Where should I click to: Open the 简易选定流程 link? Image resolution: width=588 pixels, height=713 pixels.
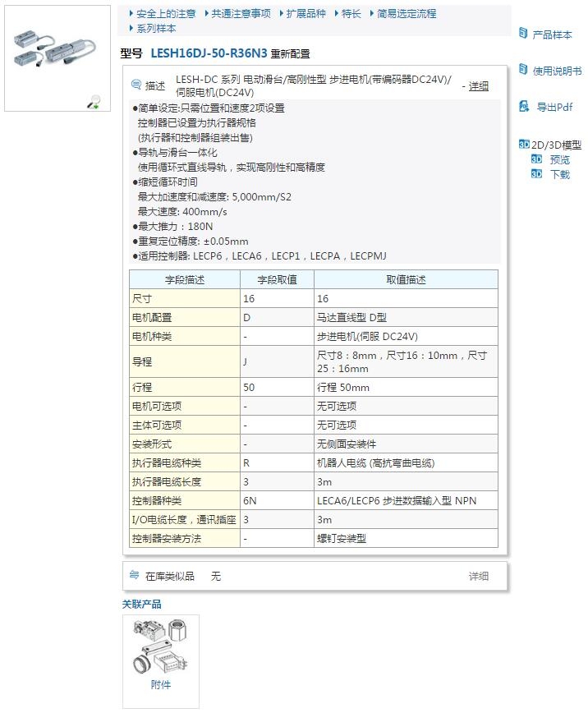[x=406, y=14]
